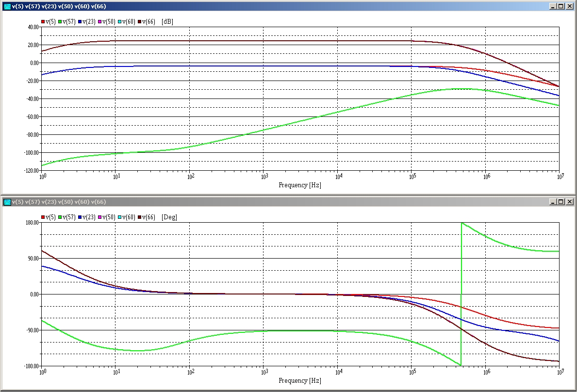Click the red v(5) swatch in Deg legend
The image size is (577, 392).
pyautogui.click(x=43, y=217)
